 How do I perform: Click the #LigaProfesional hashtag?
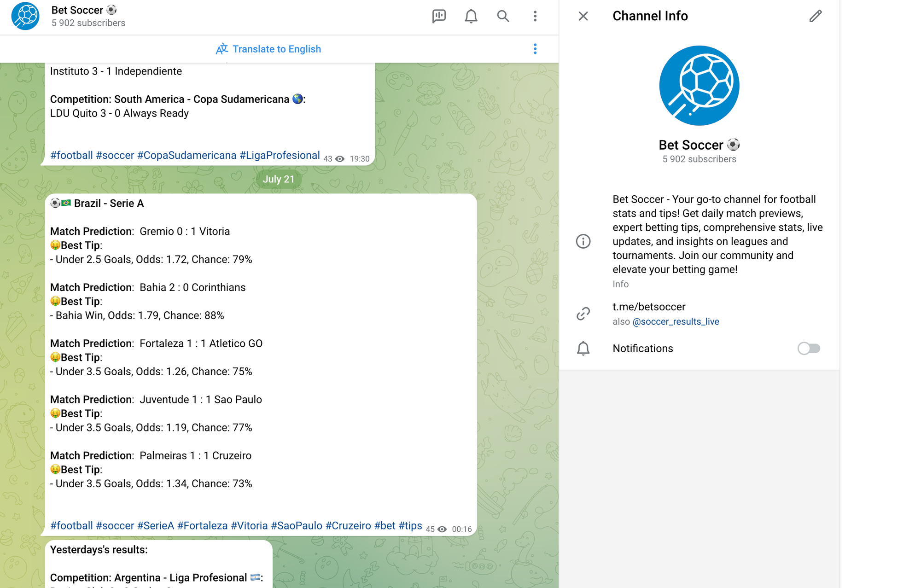click(280, 155)
